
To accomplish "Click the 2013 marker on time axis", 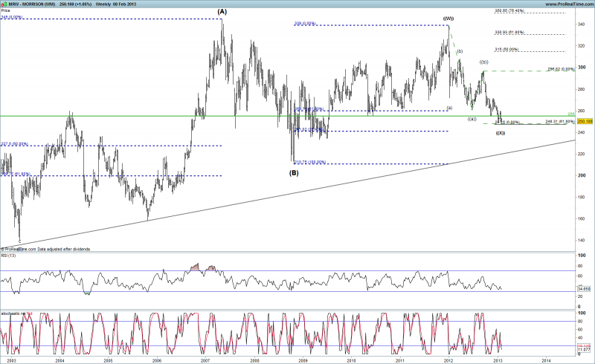I will point(498,359).
